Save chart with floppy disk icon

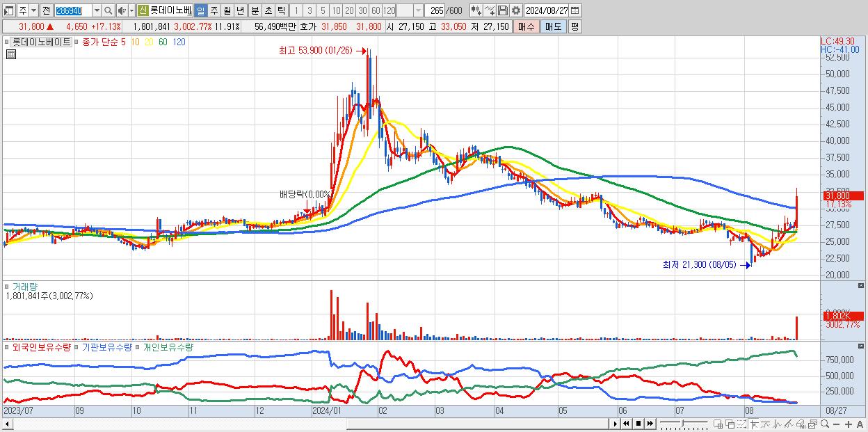(503, 10)
